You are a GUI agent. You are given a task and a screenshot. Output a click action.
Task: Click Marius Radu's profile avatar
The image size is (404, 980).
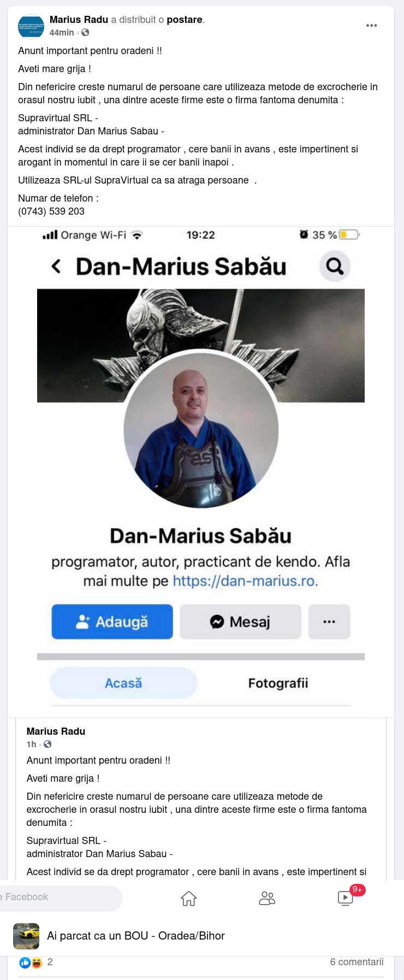coord(31,26)
